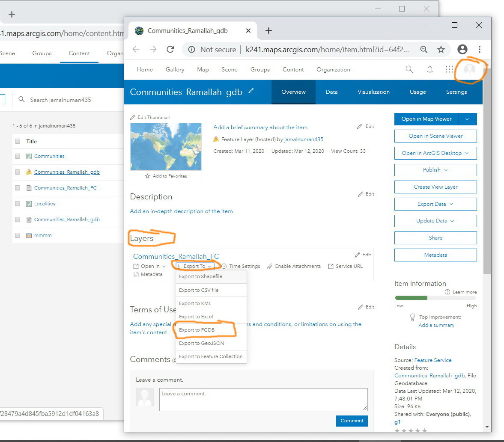
Task: Choose Export to CSV file
Action: point(211,290)
